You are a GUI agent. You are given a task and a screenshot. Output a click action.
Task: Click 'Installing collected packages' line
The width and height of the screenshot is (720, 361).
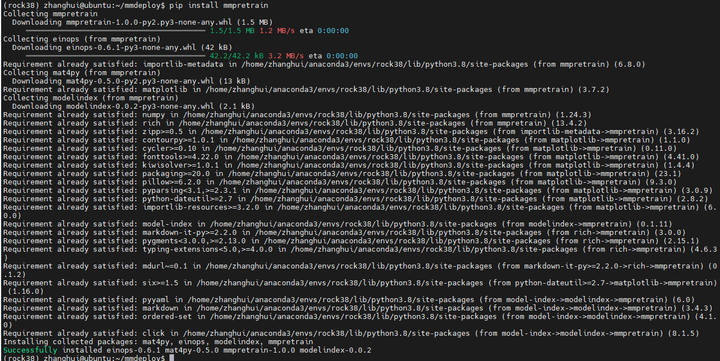tap(158, 342)
